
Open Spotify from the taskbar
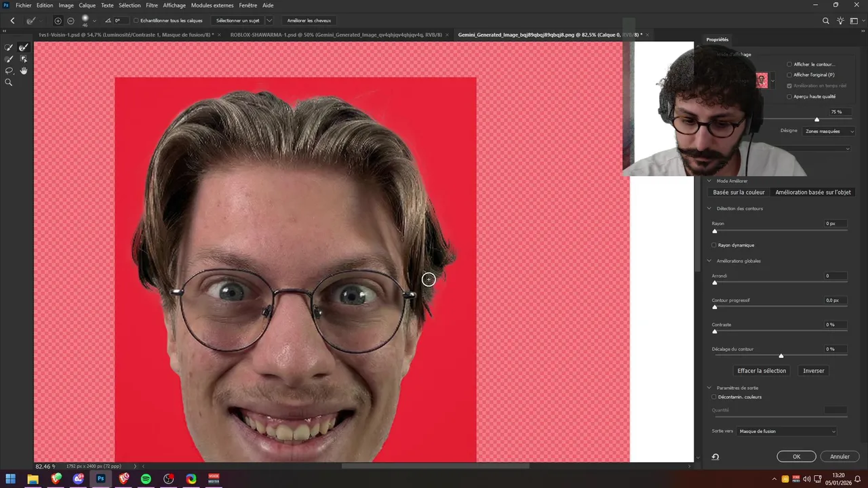(x=146, y=479)
